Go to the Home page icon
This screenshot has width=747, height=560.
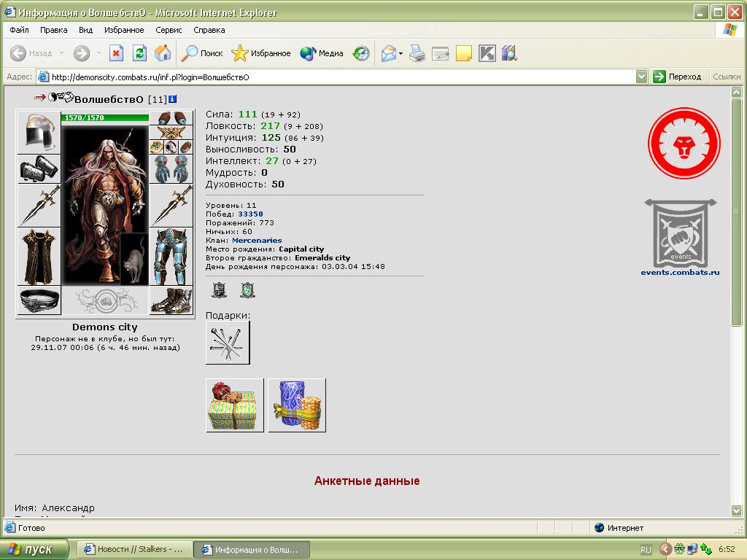(163, 53)
